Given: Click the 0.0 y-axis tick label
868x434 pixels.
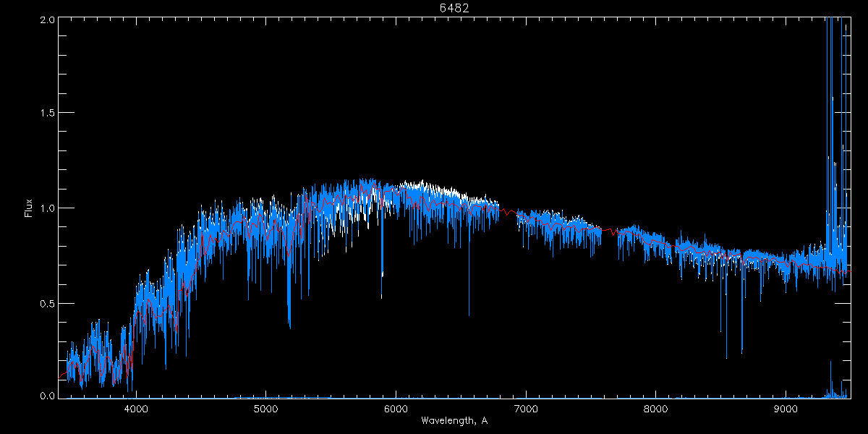Looking at the screenshot, I should tap(46, 396).
